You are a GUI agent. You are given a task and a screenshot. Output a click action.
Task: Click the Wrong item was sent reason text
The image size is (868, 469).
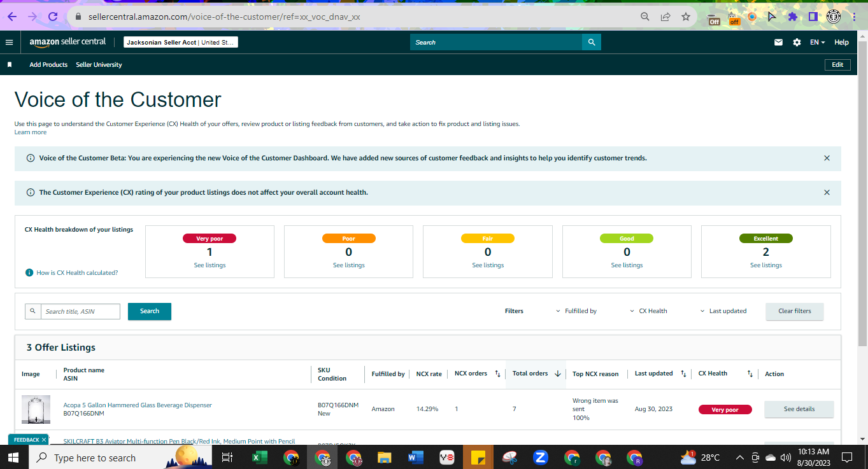point(595,405)
